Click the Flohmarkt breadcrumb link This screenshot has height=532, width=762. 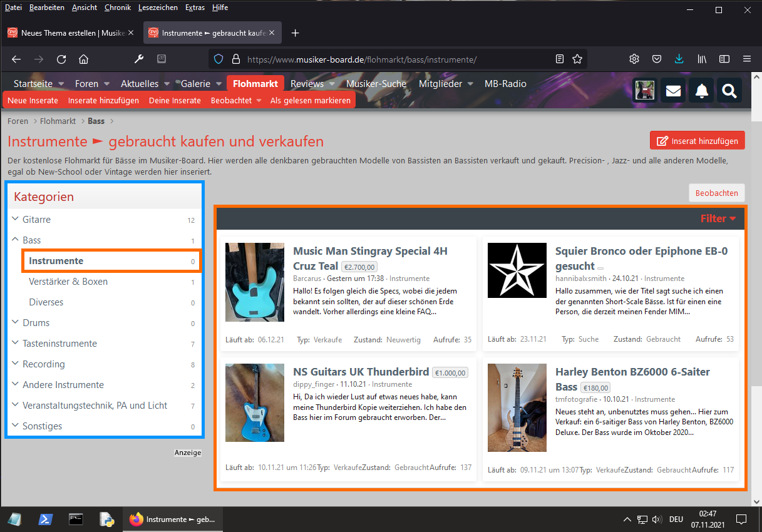(58, 121)
